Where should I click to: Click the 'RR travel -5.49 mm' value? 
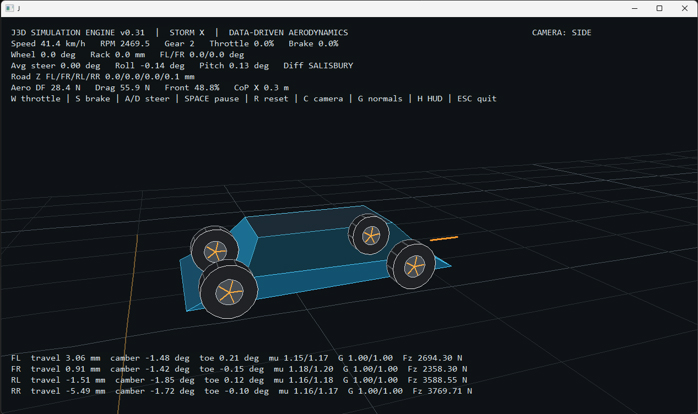coord(58,391)
